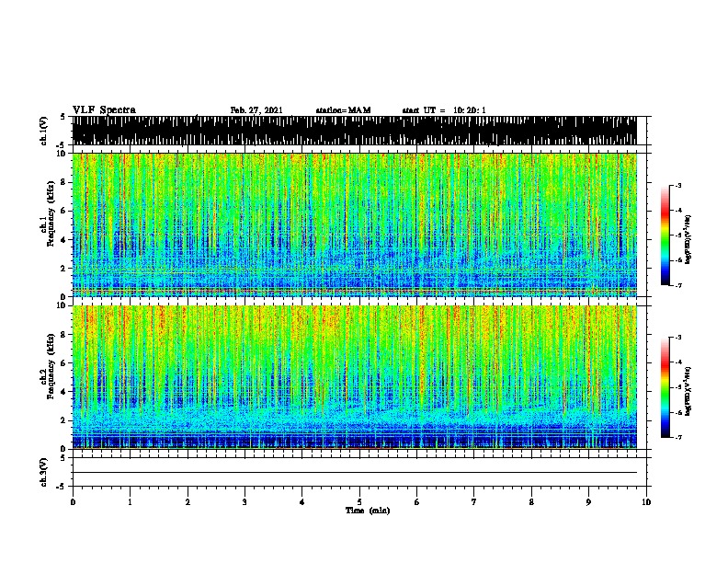Click time axis tick label "9"
Image resolution: width=728 pixels, height=563 pixels.
pos(588,502)
